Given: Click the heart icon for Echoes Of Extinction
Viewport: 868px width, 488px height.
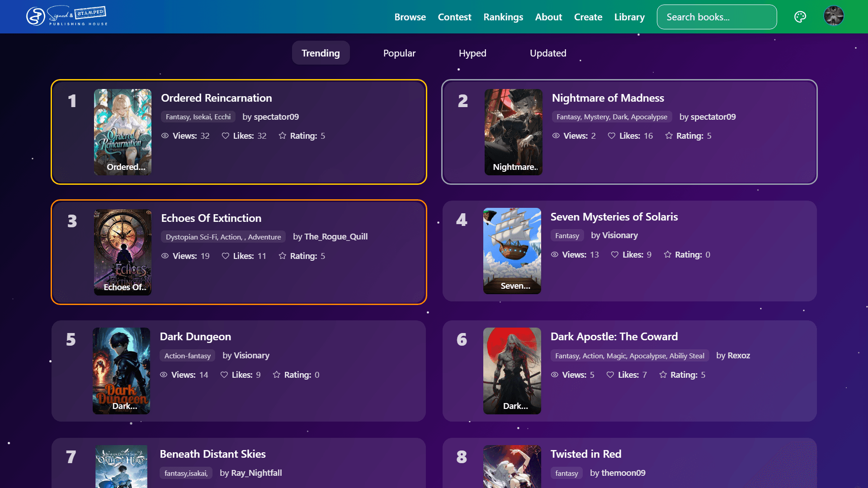Looking at the screenshot, I should pos(225,256).
